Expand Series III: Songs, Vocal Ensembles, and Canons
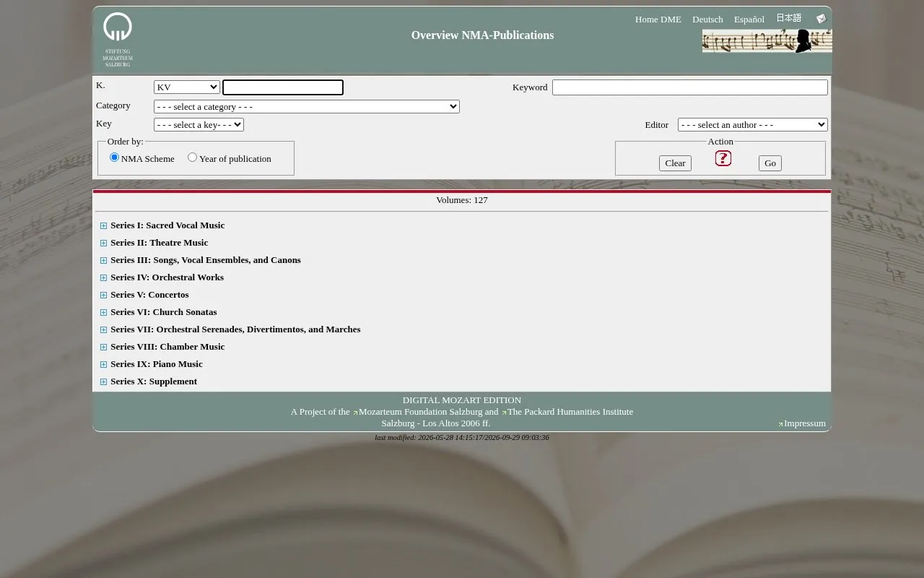 [x=103, y=261]
